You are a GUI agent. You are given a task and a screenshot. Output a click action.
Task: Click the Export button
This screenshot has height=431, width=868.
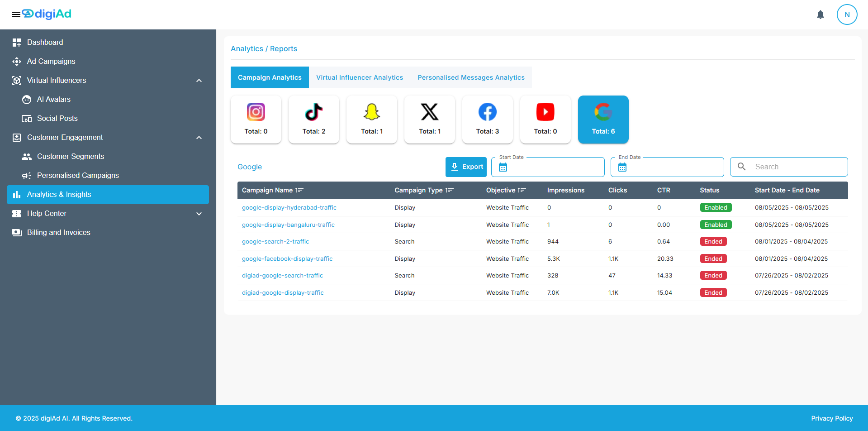pyautogui.click(x=466, y=167)
